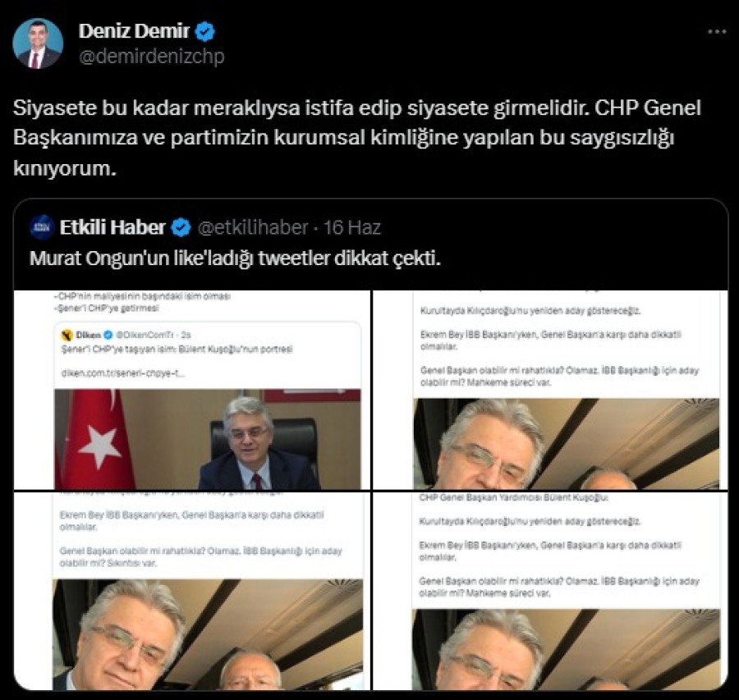The height and width of the screenshot is (700, 739).
Task: Open the Etkili Haber avatar icon
Action: click(x=42, y=227)
